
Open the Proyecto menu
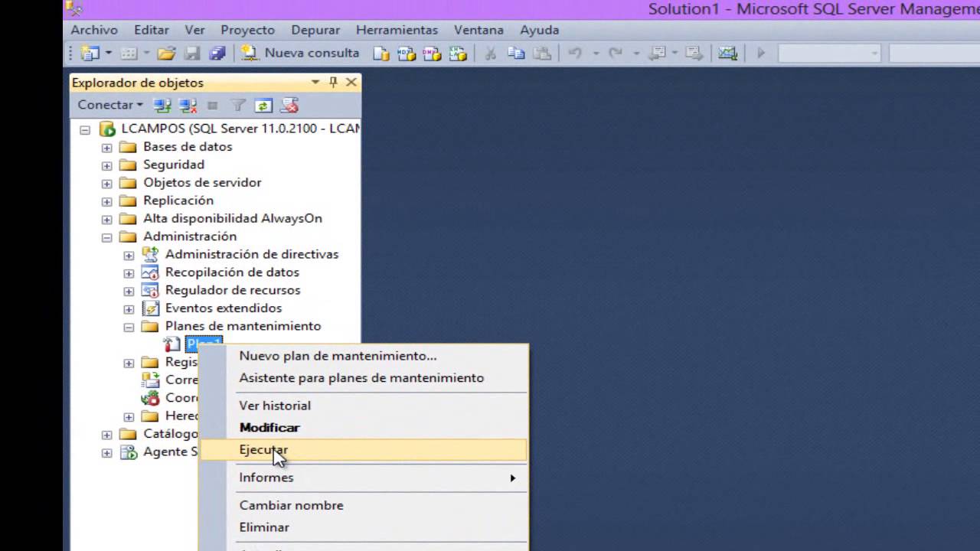tap(247, 30)
